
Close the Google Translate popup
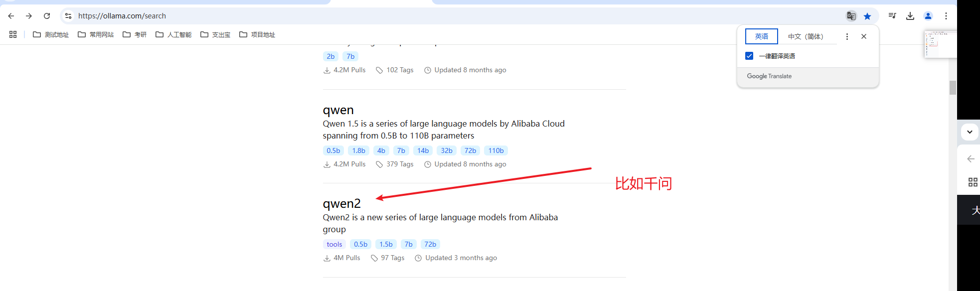[x=864, y=36]
